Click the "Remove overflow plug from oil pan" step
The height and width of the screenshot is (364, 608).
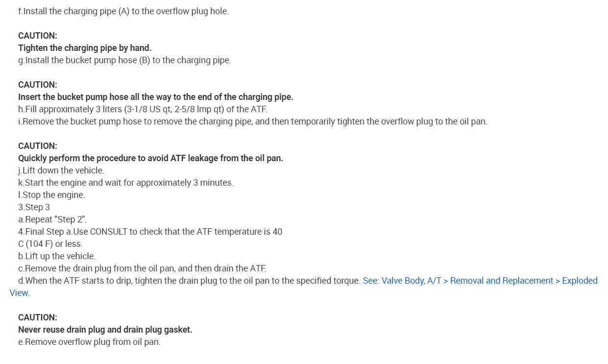(89, 342)
